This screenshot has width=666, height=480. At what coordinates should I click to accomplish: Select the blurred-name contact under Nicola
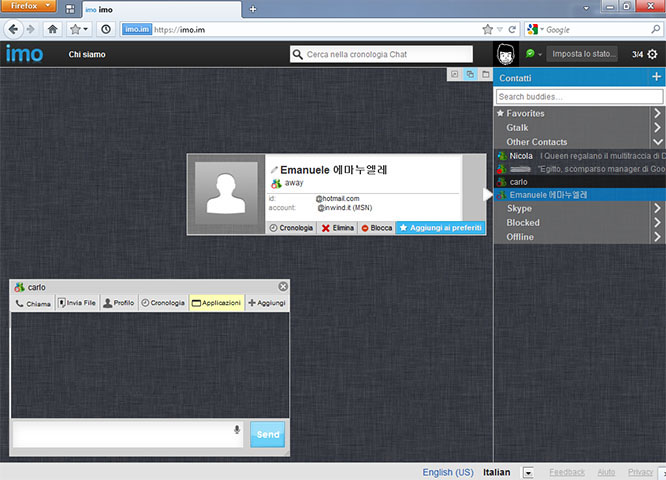579,169
